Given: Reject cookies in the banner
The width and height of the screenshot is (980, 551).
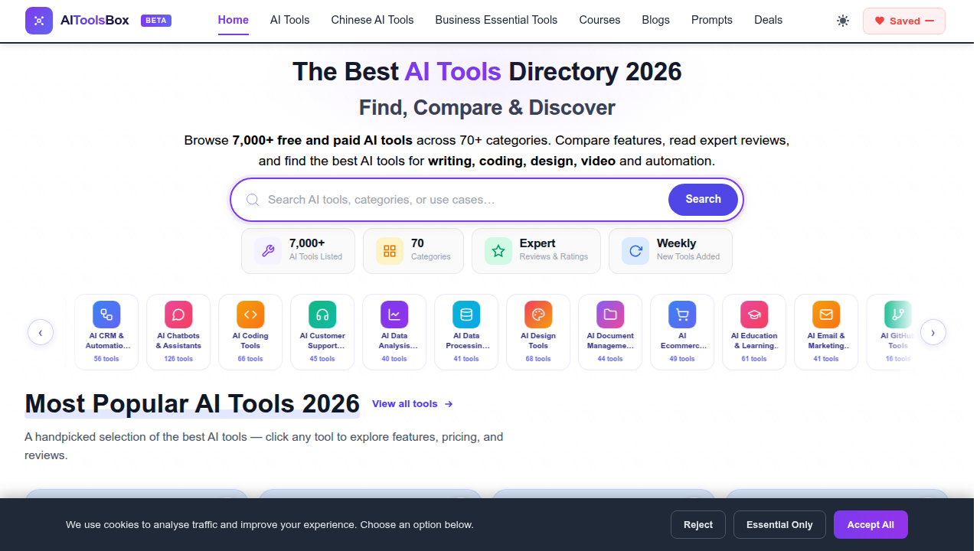Looking at the screenshot, I should coord(698,525).
